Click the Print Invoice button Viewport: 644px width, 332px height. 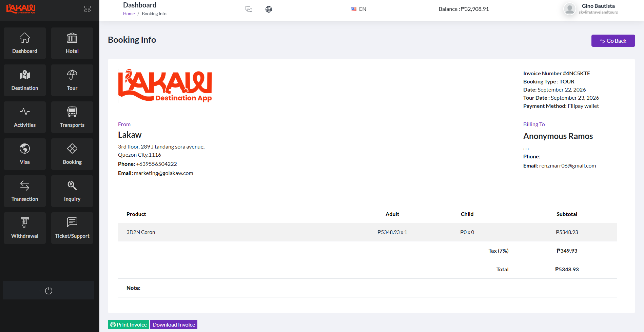(x=129, y=325)
